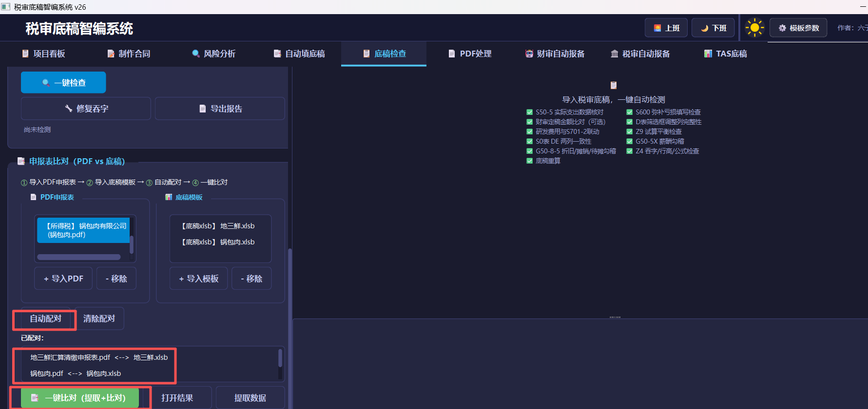The image size is (868, 409).
Task: Open the 风险分析 tab
Action: click(x=214, y=54)
